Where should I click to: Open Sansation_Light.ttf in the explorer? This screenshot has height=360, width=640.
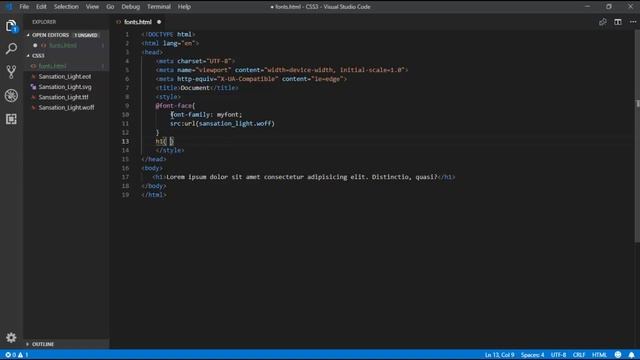point(63,97)
